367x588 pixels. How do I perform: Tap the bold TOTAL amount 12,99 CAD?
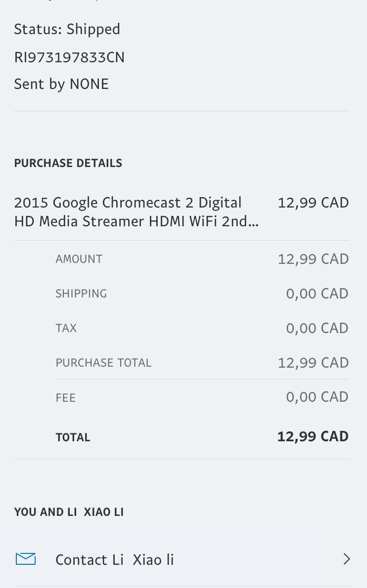point(313,437)
